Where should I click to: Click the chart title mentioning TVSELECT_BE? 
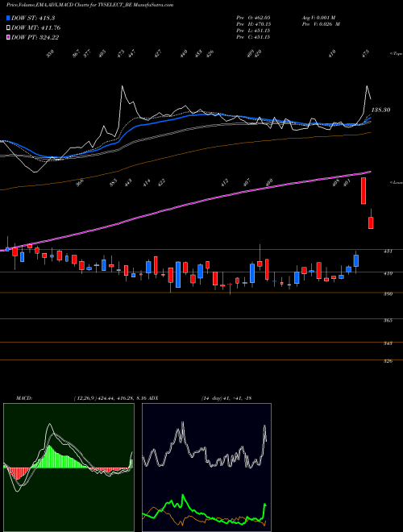point(90,5)
